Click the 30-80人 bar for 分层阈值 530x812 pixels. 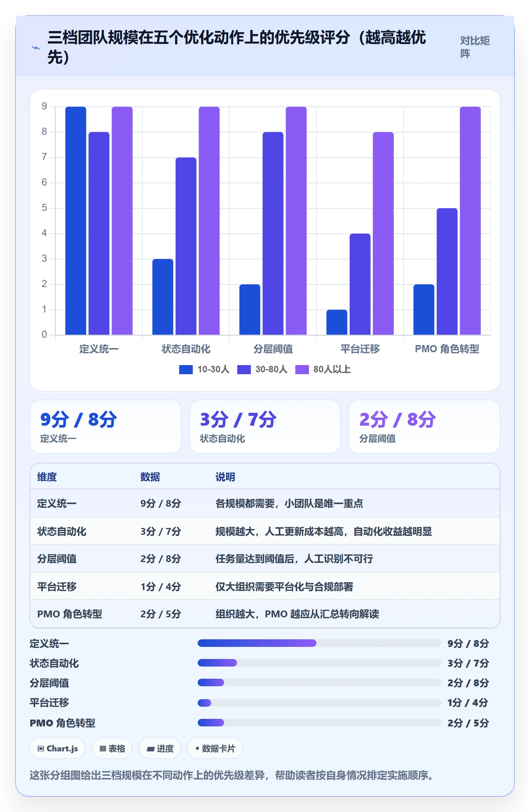(273, 233)
